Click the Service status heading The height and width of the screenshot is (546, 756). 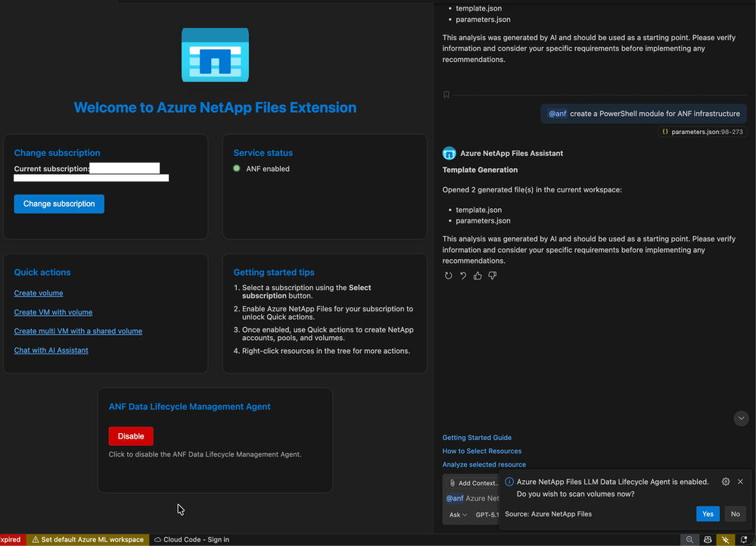tap(263, 153)
